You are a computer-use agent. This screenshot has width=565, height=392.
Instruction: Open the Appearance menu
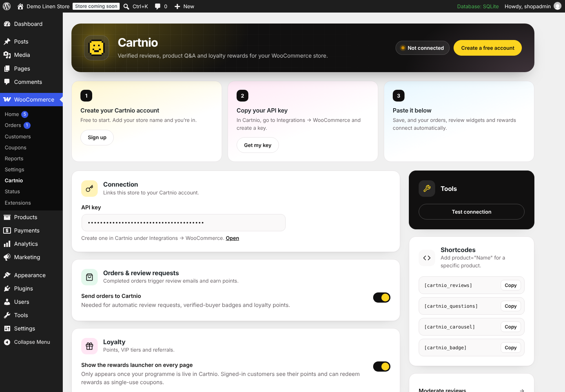point(31,275)
